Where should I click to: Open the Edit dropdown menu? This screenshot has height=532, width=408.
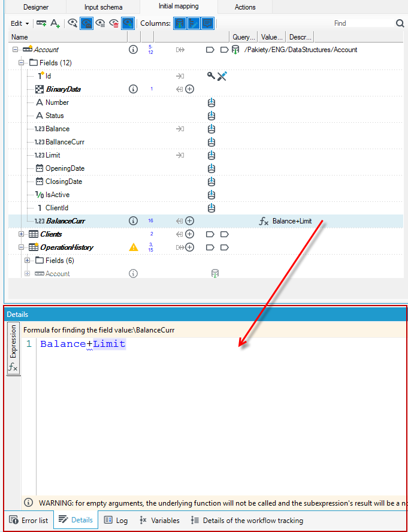(x=20, y=23)
